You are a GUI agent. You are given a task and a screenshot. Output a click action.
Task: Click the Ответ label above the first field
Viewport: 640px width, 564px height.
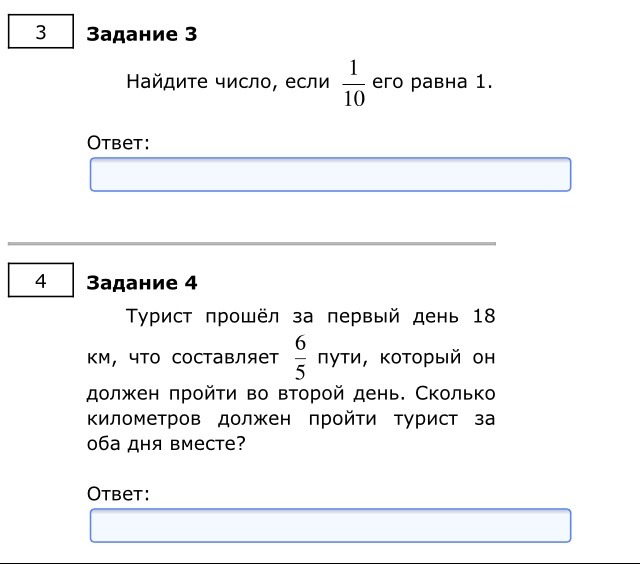(x=118, y=143)
